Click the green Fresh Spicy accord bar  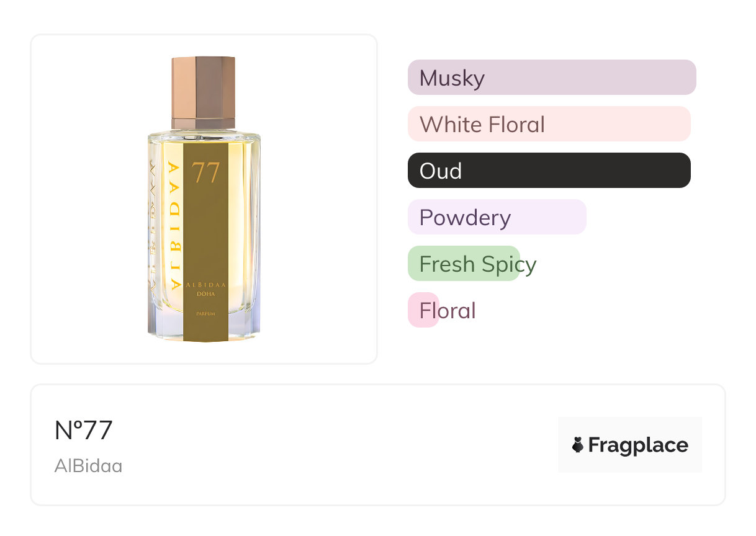pos(463,264)
